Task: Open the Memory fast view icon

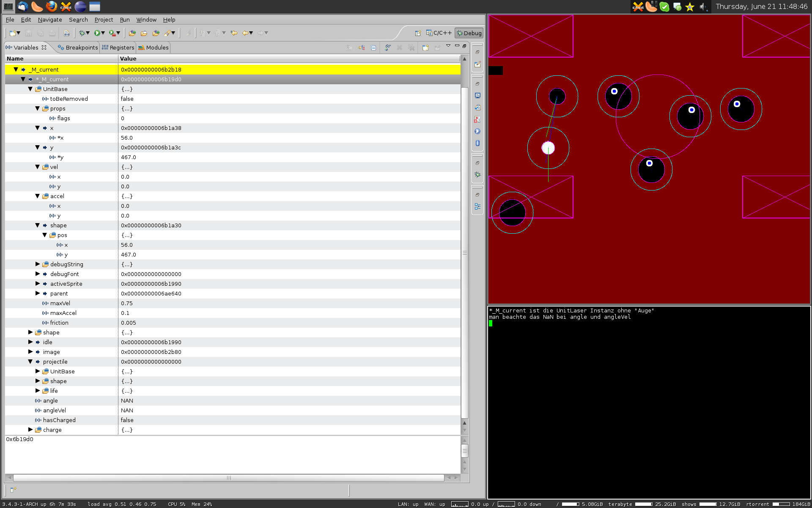Action: [x=477, y=143]
